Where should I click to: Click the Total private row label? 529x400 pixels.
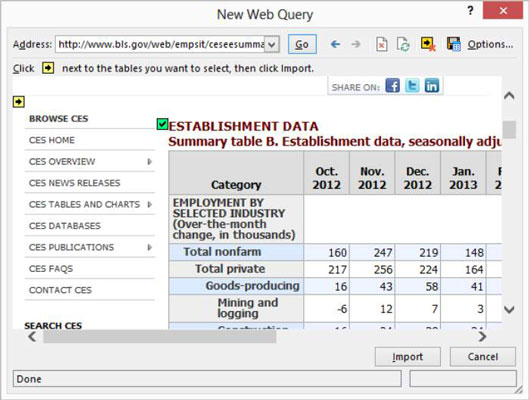click(230, 269)
